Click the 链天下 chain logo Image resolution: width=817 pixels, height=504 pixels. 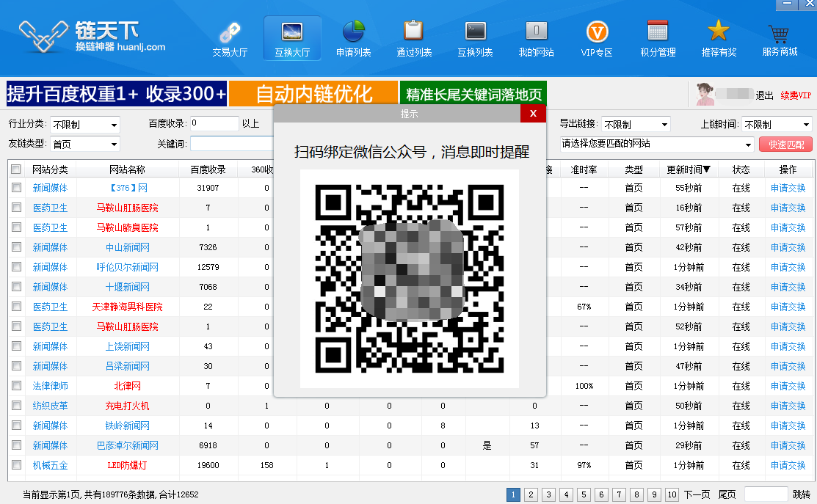click(43, 35)
